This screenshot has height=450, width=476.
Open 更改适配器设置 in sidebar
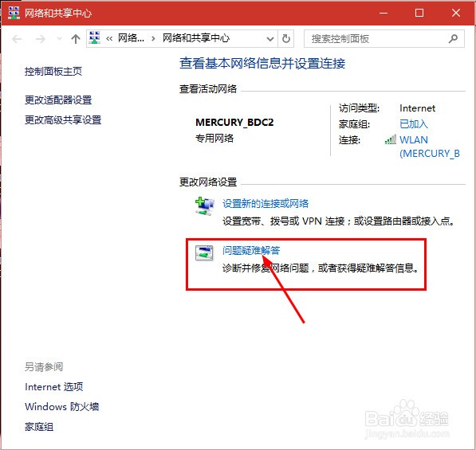tap(58, 100)
